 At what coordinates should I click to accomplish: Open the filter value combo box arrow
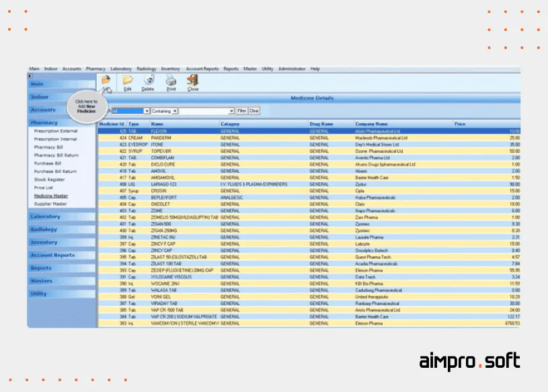pos(231,111)
